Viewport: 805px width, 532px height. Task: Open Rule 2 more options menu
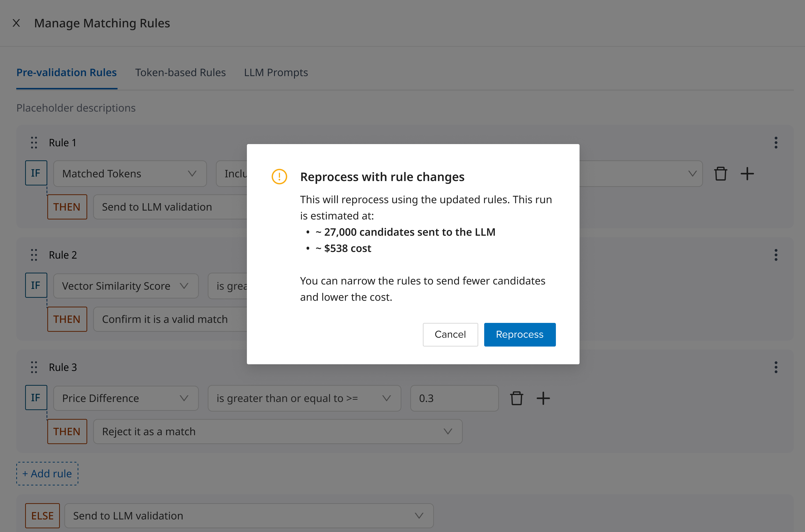tap(776, 255)
